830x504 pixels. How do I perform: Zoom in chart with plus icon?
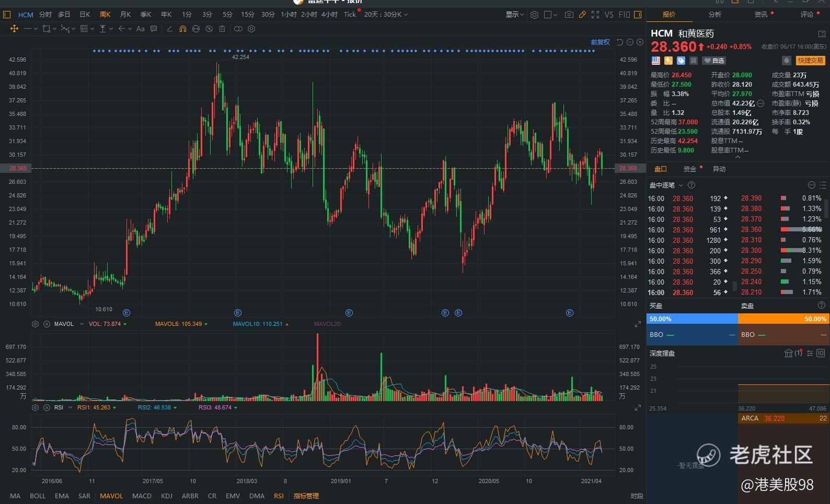pos(640,42)
